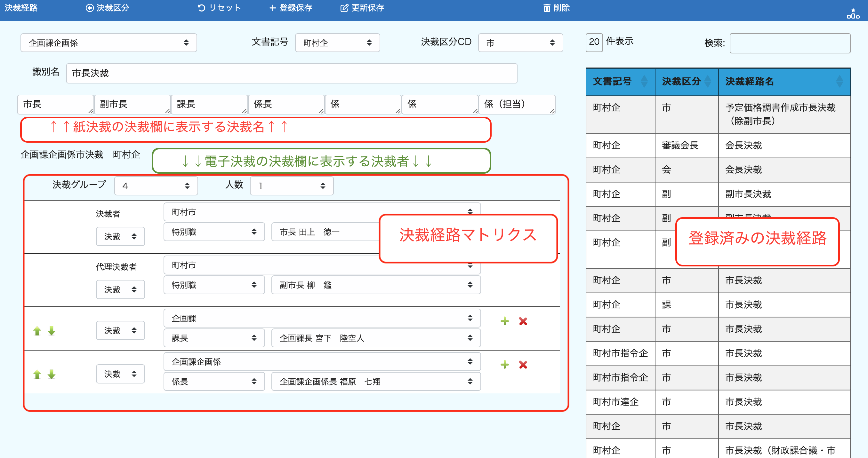
Task: Click green down arrow in 企画課 row
Action: 52,331
